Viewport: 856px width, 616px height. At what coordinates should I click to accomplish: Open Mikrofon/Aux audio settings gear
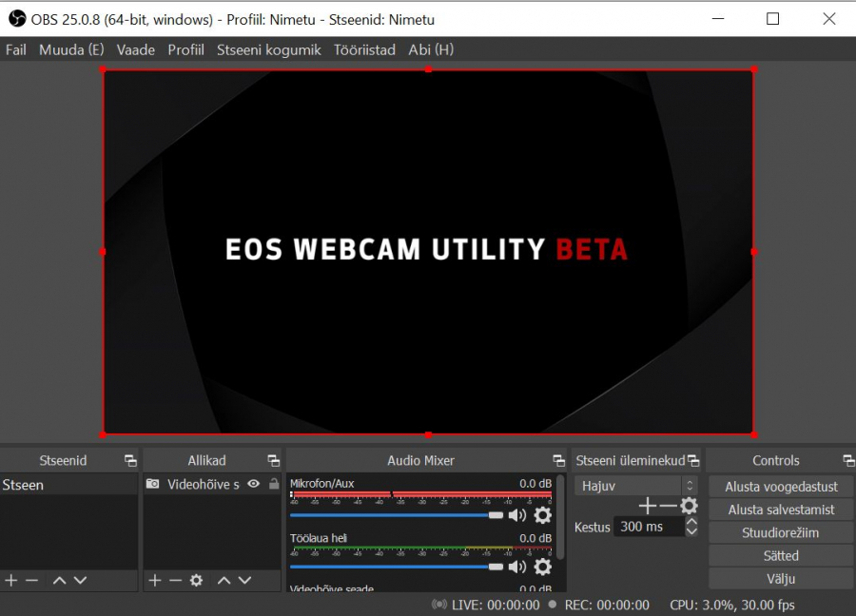542,515
